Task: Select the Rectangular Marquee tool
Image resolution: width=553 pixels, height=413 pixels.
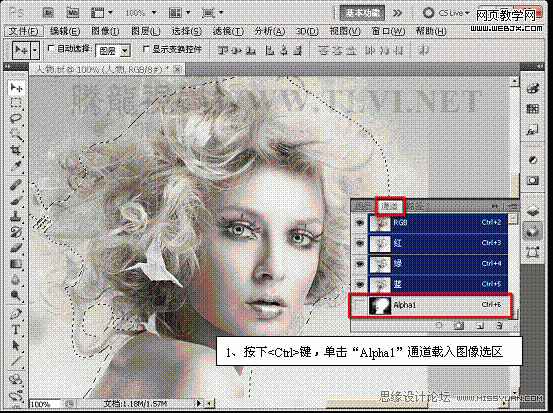Action: pos(16,103)
